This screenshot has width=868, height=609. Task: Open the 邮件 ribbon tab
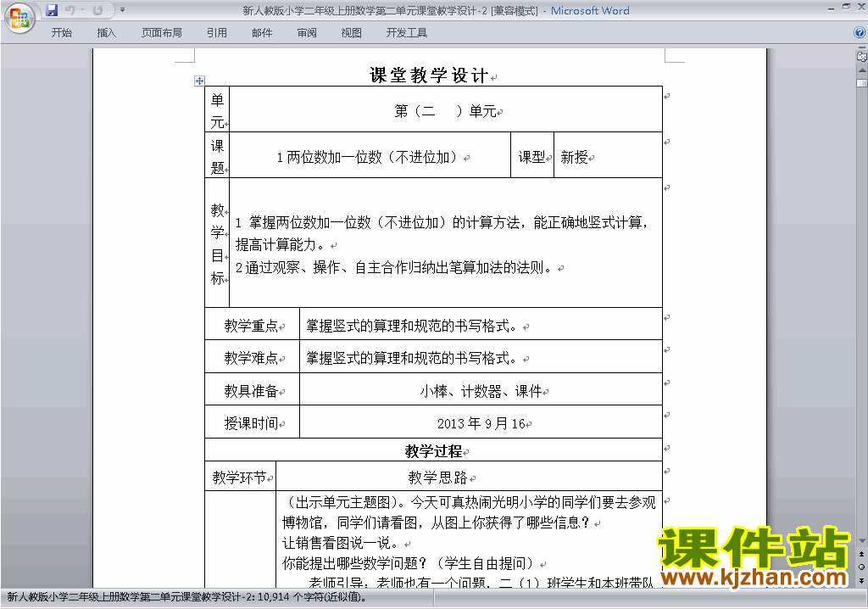pos(262,33)
